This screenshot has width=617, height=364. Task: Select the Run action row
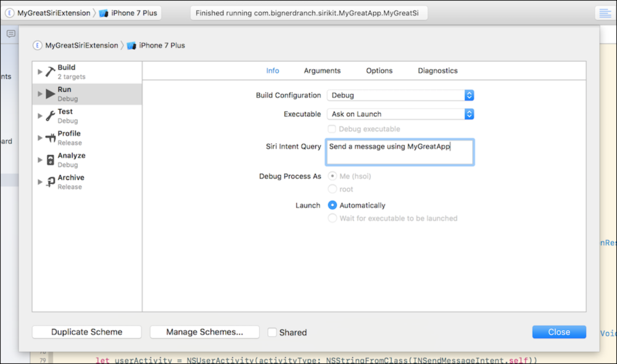tap(87, 94)
